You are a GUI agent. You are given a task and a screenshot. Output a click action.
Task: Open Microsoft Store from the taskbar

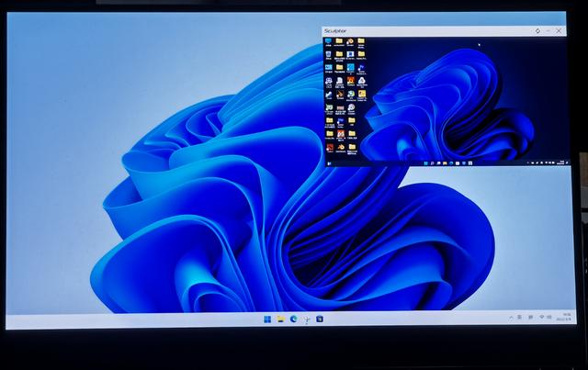(x=320, y=319)
